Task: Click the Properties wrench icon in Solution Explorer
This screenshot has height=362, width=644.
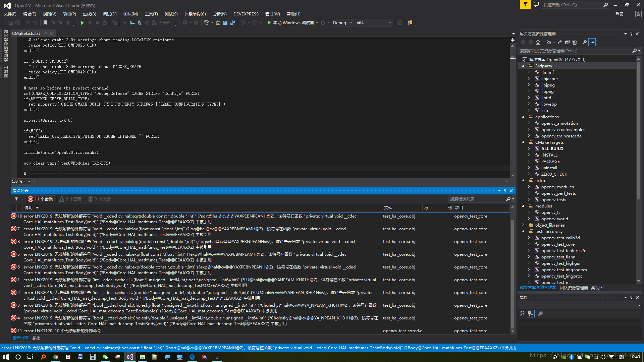Action: (x=585, y=42)
